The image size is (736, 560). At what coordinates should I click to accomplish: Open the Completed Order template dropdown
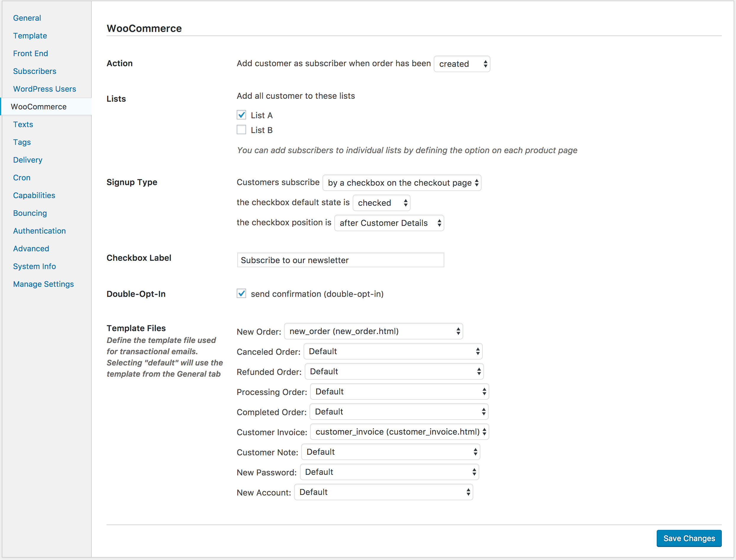pyautogui.click(x=399, y=412)
